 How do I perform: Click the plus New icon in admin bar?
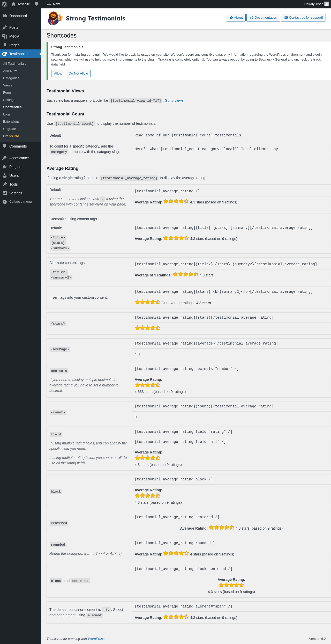coord(49,4)
